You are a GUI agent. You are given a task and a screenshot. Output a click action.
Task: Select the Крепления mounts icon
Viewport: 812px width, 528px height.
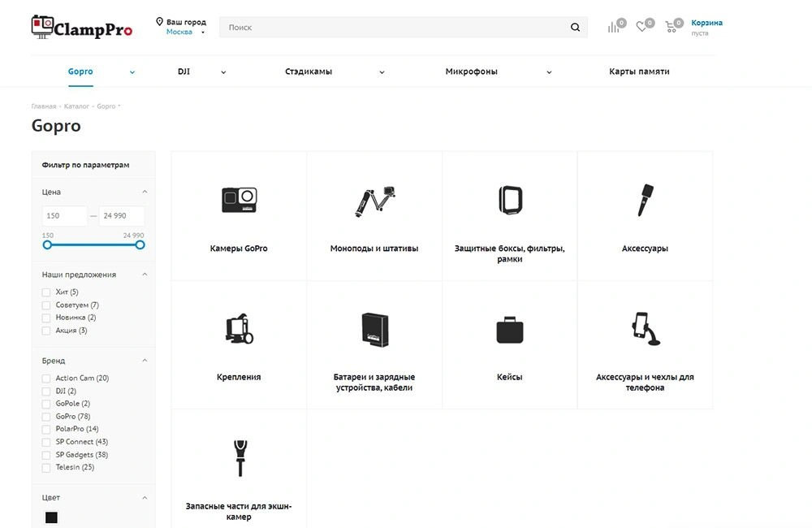point(239,328)
